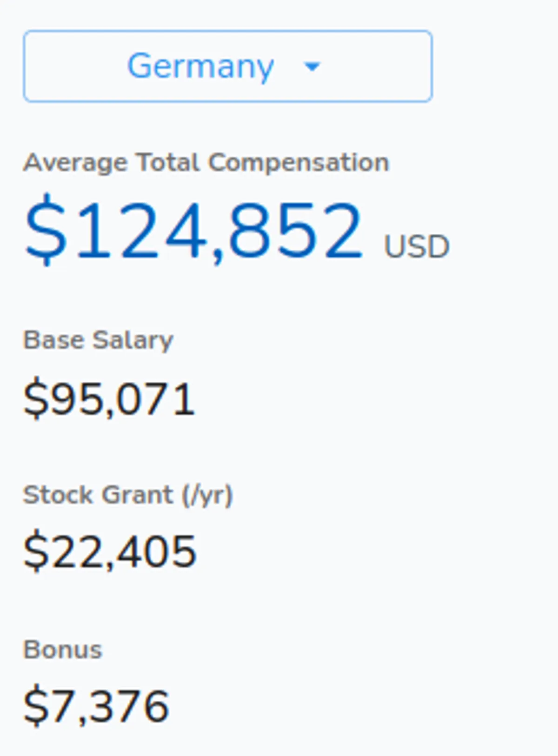This screenshot has width=558, height=756.
Task: Click the $22,405 stock grant value
Action: tap(110, 552)
